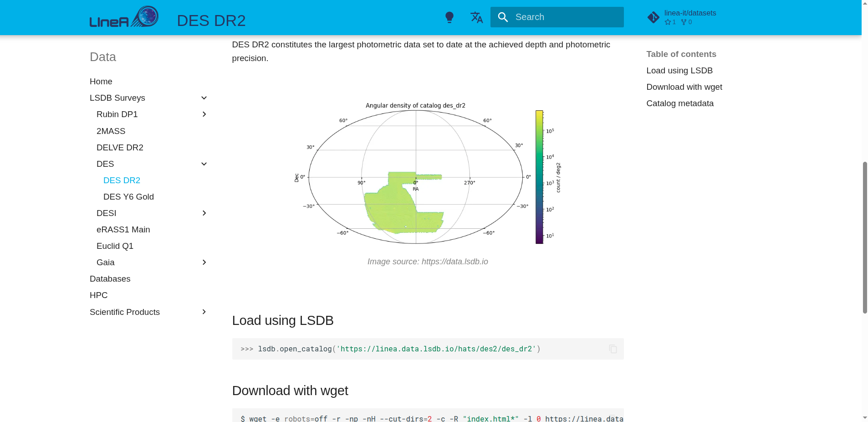The height and width of the screenshot is (422, 868).
Task: Open the linea-it/datasets repository link
Action: 689,13
